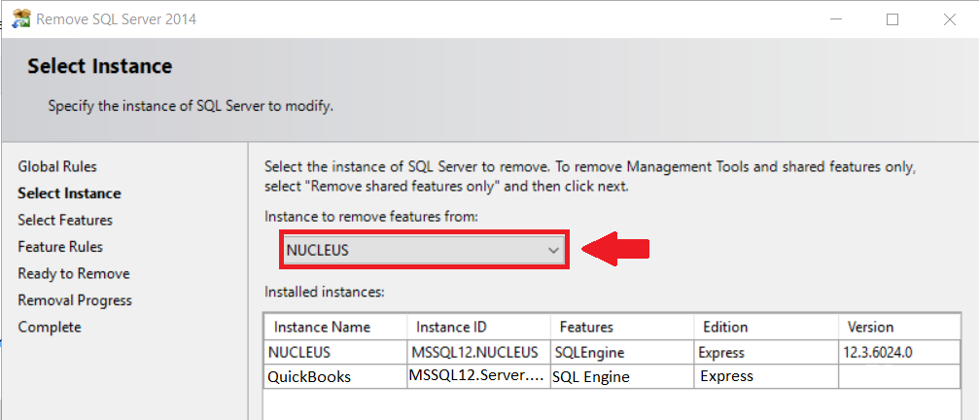
Task: Go to Select Instance step
Action: [x=69, y=193]
